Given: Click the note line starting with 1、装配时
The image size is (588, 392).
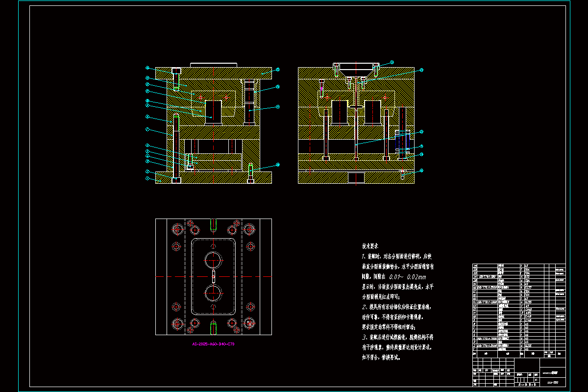Looking at the screenshot, I should click(396, 256).
